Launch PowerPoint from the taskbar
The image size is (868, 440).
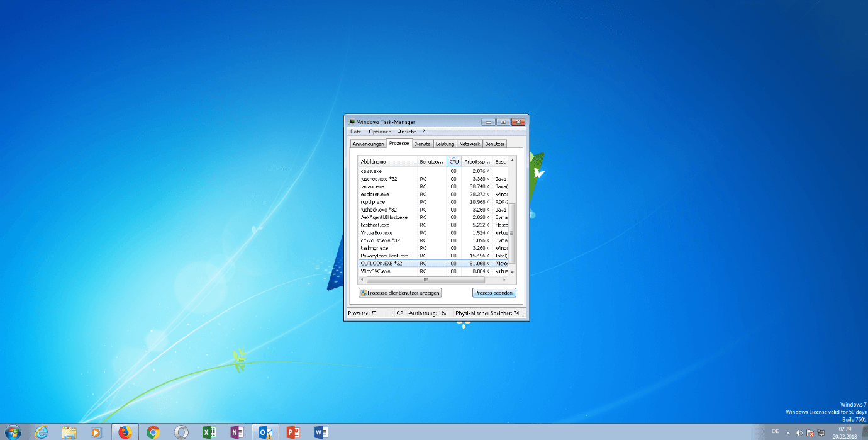293,432
